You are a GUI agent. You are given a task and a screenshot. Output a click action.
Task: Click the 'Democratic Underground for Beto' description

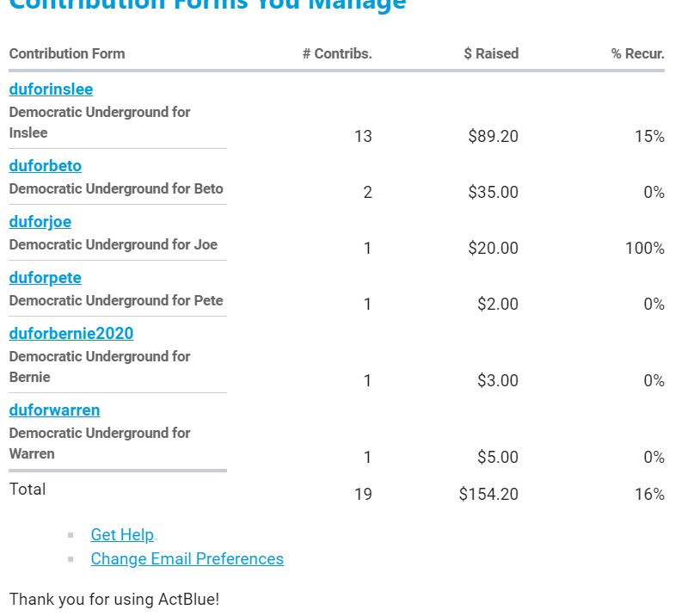click(x=116, y=189)
